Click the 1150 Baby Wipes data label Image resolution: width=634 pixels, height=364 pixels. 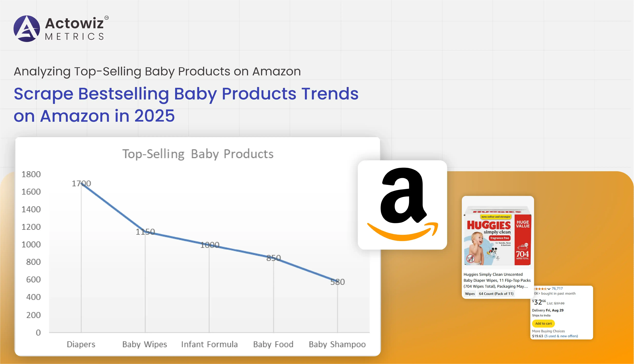pos(145,232)
